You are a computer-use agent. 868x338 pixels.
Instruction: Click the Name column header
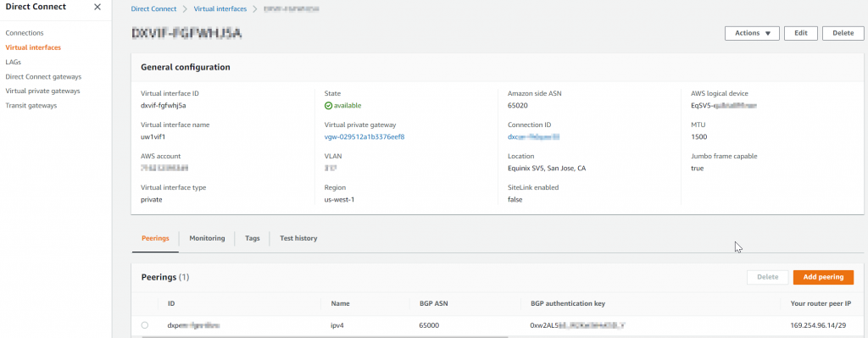(340, 304)
